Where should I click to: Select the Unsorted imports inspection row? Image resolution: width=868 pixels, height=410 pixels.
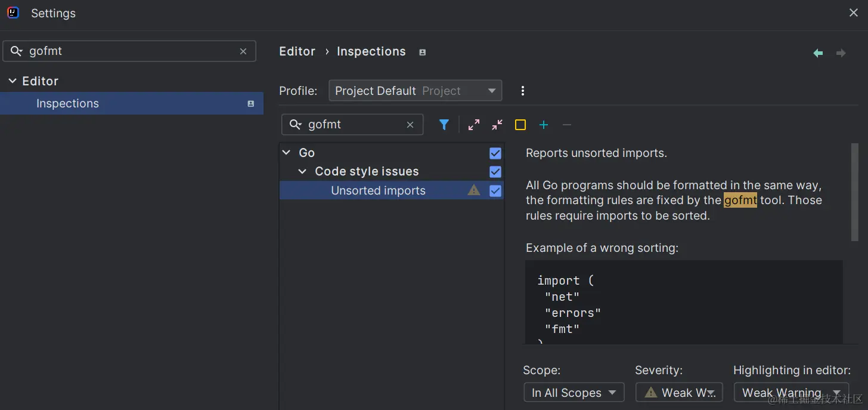point(378,191)
